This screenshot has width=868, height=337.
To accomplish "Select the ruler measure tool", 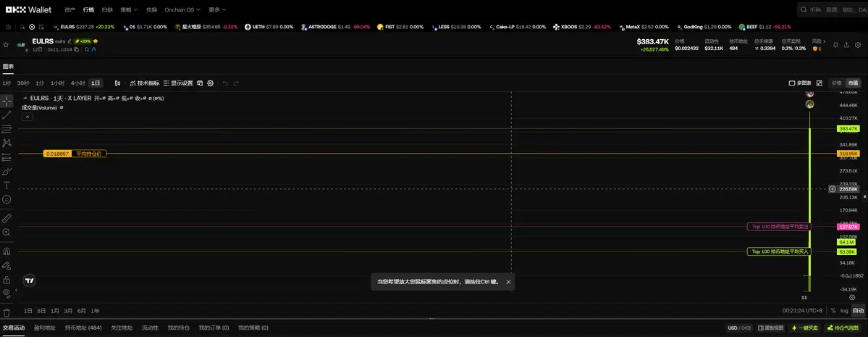I will click(7, 218).
